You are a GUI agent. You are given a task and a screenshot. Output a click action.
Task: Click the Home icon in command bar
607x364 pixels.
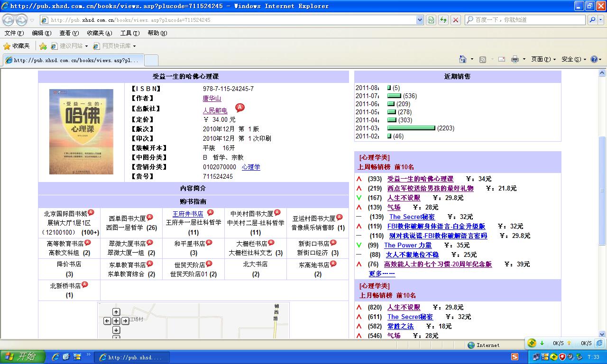pyautogui.click(x=463, y=59)
